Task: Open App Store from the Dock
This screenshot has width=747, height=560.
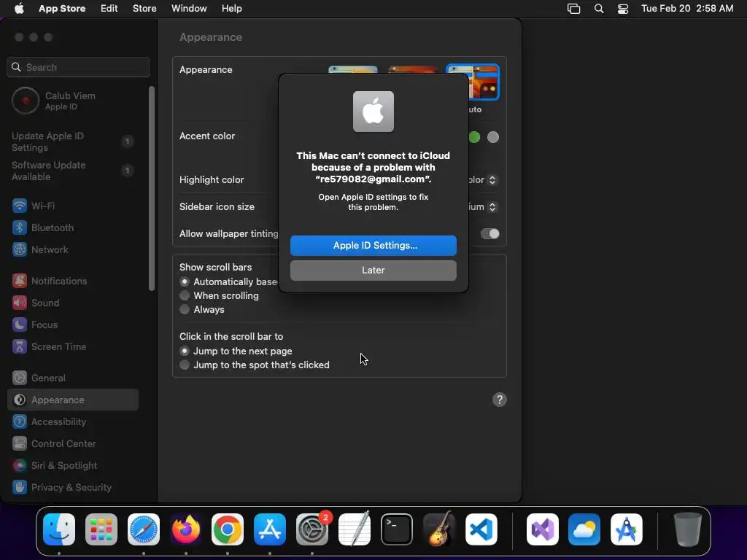Action: (x=270, y=529)
